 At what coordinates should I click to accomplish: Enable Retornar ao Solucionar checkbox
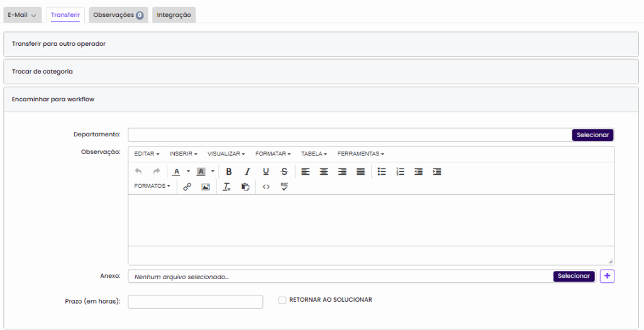282,300
